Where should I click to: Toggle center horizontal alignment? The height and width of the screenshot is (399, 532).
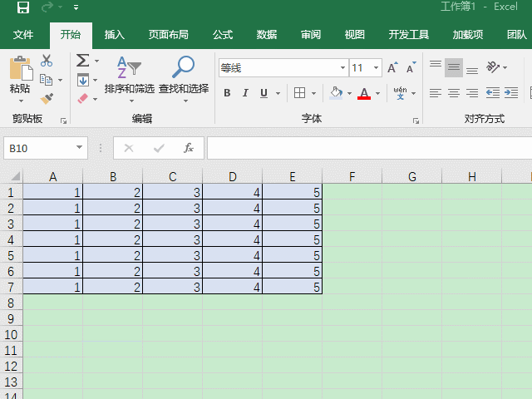pos(454,93)
